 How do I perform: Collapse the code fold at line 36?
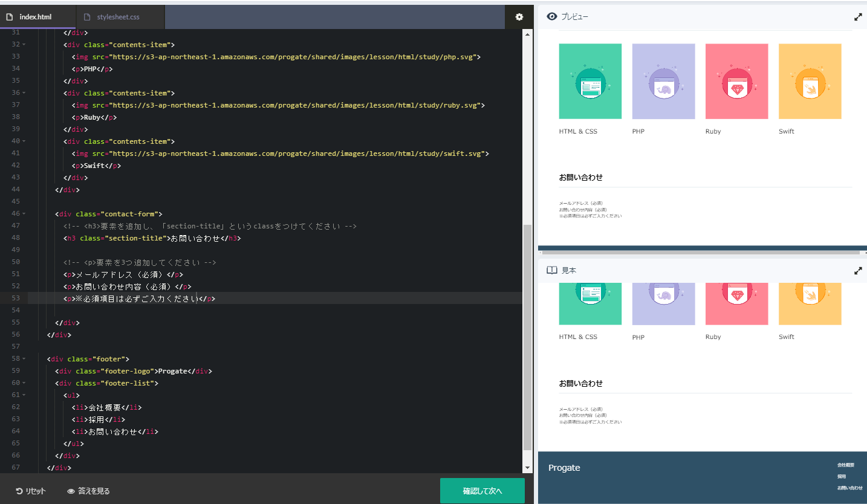pyautogui.click(x=24, y=93)
